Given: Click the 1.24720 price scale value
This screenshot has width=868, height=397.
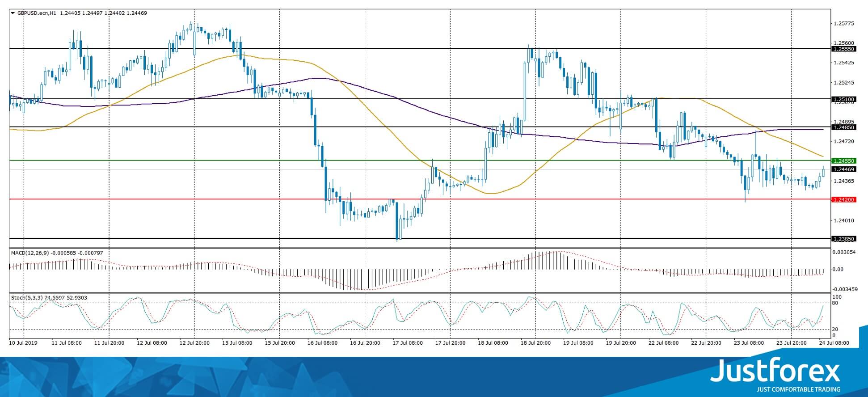Looking at the screenshot, I should (x=844, y=141).
